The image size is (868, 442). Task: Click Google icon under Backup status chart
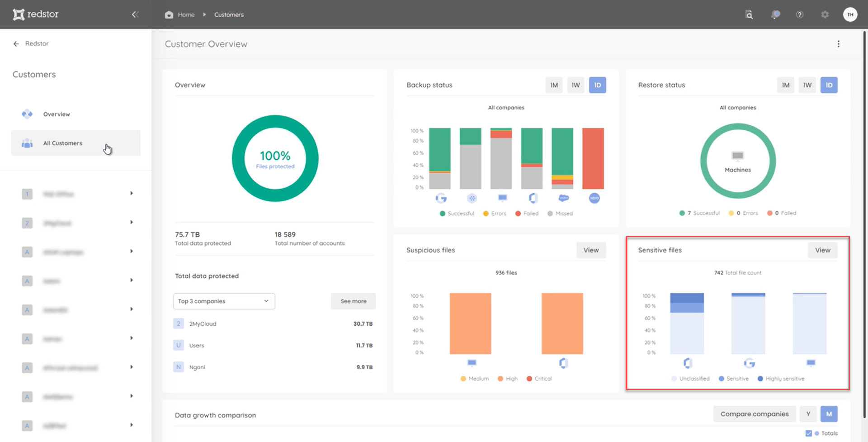point(441,198)
